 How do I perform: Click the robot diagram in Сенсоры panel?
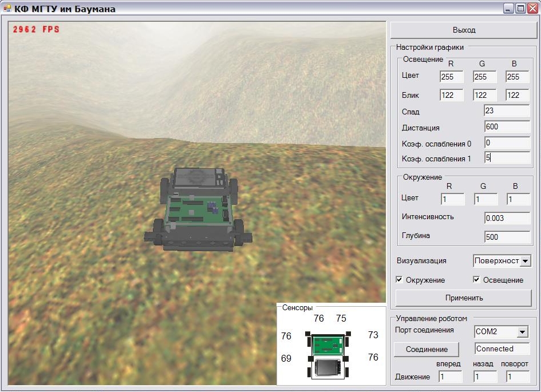[x=328, y=355]
